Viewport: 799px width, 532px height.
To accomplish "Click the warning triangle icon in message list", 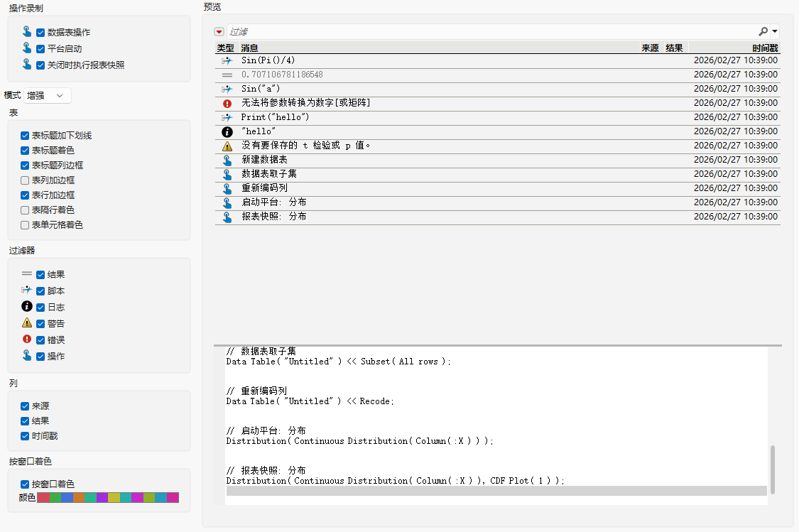I will point(227,146).
